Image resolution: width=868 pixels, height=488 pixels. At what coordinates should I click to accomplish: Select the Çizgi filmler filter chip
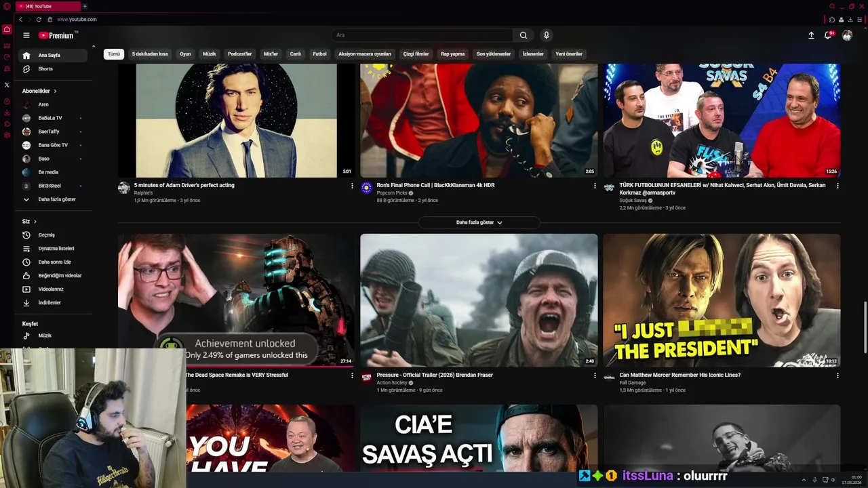click(x=416, y=54)
